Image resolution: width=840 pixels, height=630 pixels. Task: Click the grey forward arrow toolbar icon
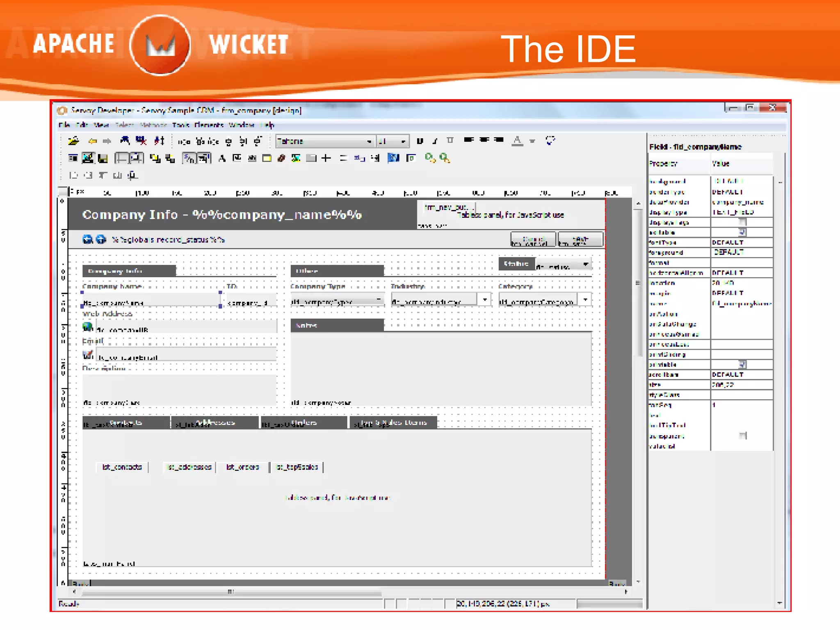click(107, 141)
